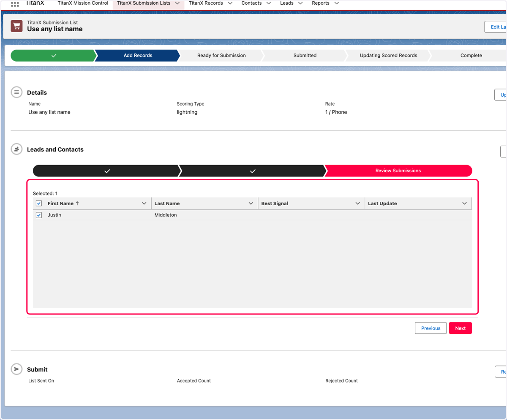Switch to the Contacts tab

251,3
